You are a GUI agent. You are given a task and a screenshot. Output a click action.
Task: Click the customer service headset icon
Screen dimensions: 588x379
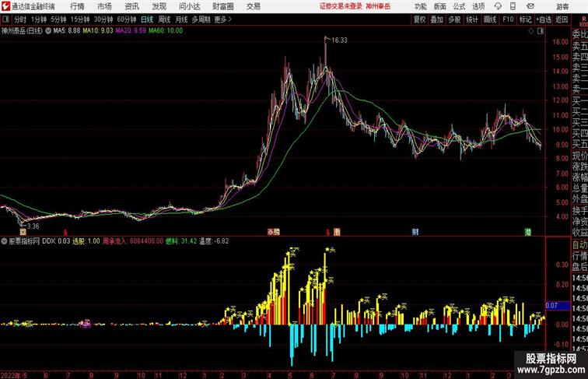pos(498,6)
